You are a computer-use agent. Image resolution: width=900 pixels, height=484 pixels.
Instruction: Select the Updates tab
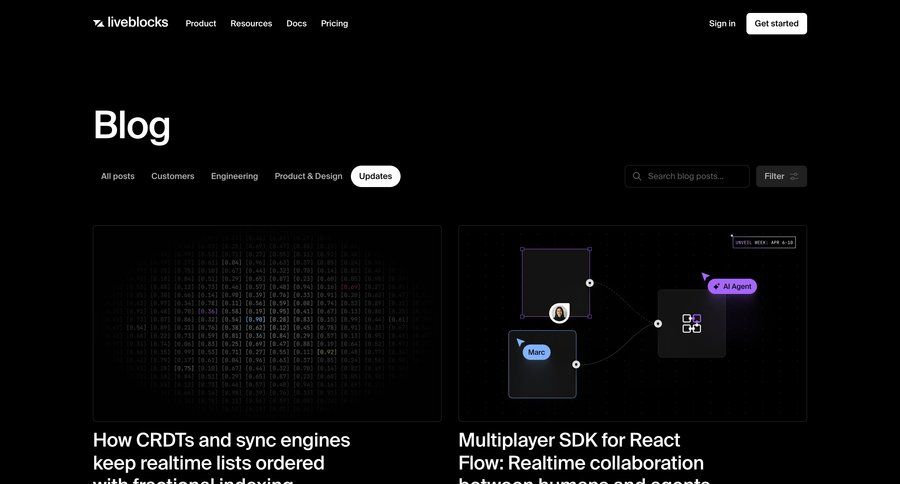tap(375, 176)
